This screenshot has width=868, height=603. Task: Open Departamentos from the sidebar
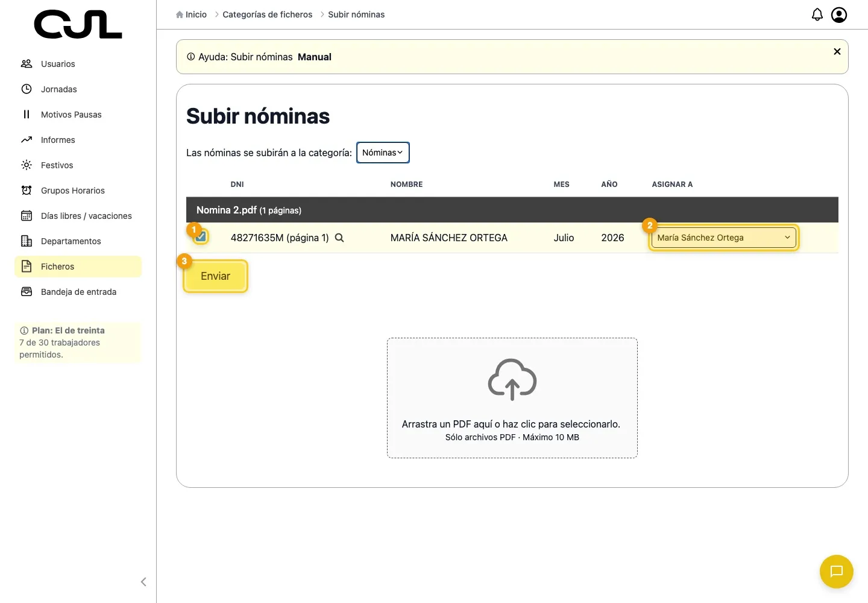[x=78, y=241]
